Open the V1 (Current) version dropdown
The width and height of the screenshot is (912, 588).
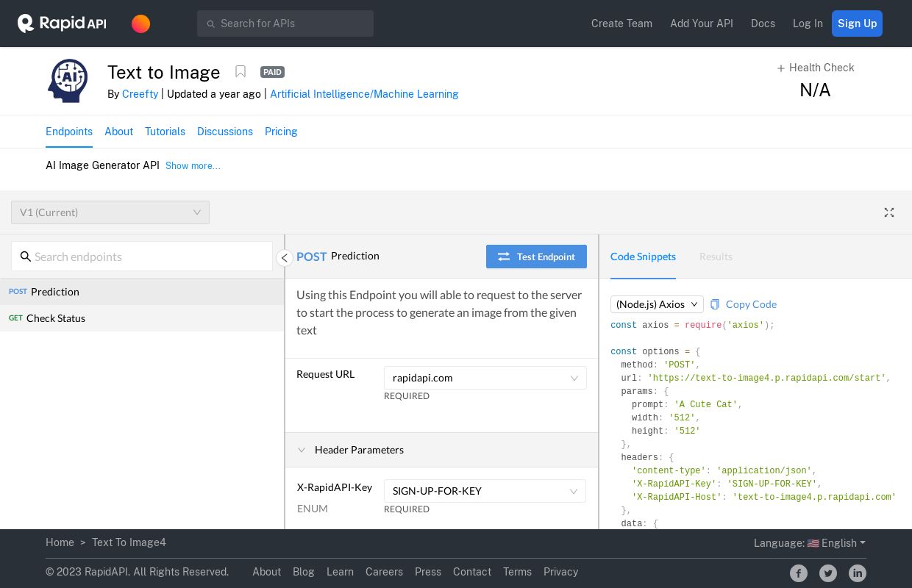tap(110, 212)
